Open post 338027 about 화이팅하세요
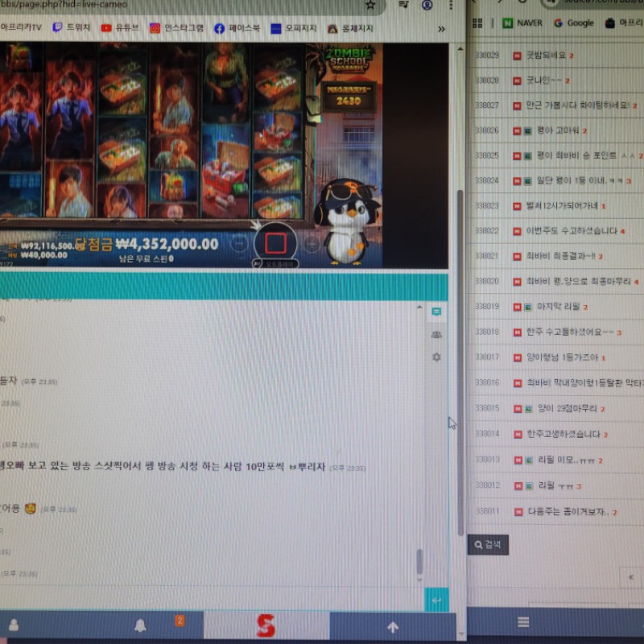Viewport: 644px width, 644px height. (x=578, y=105)
